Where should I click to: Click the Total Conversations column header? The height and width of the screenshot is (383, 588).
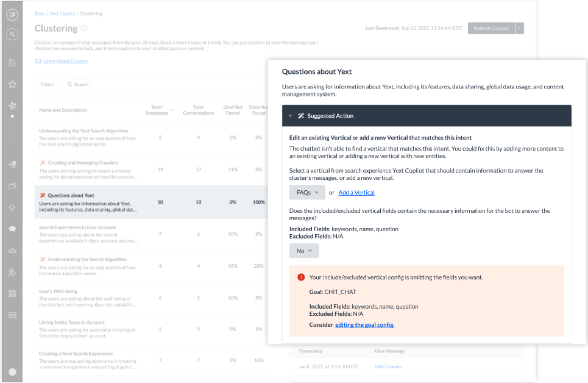click(199, 110)
